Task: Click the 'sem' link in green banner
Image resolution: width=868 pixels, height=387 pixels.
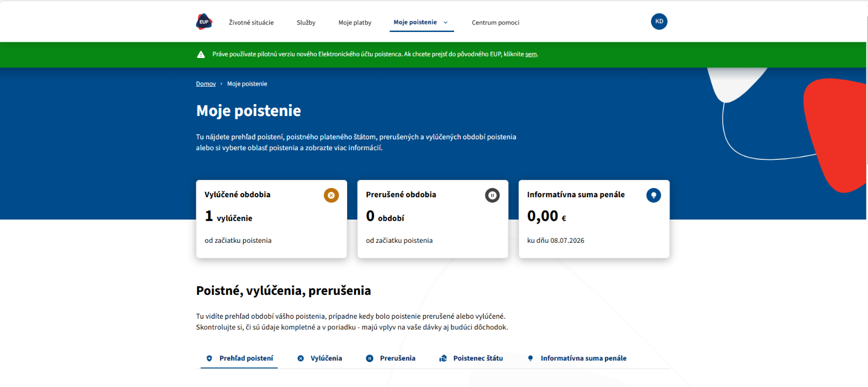Action: (531, 54)
